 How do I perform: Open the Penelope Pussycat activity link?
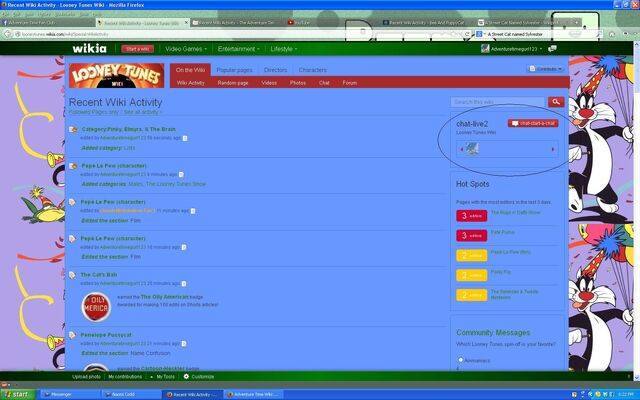tap(106, 335)
